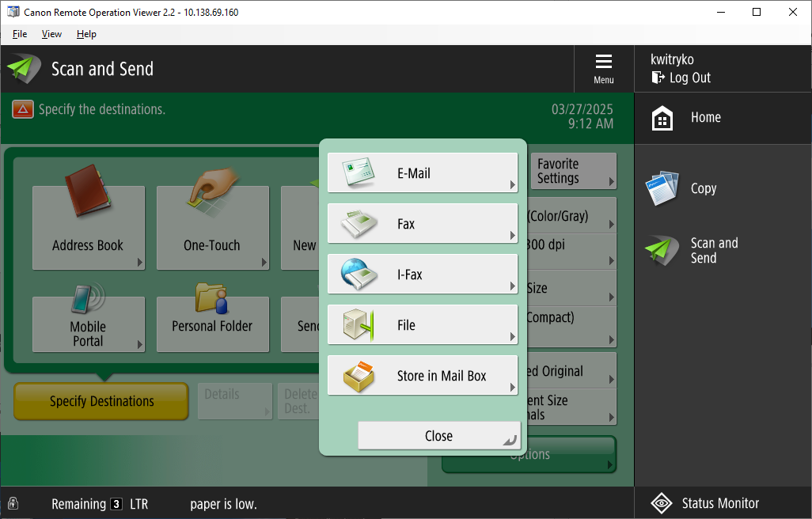The image size is (812, 519).
Task: Open the Address Book
Action: [x=89, y=227]
